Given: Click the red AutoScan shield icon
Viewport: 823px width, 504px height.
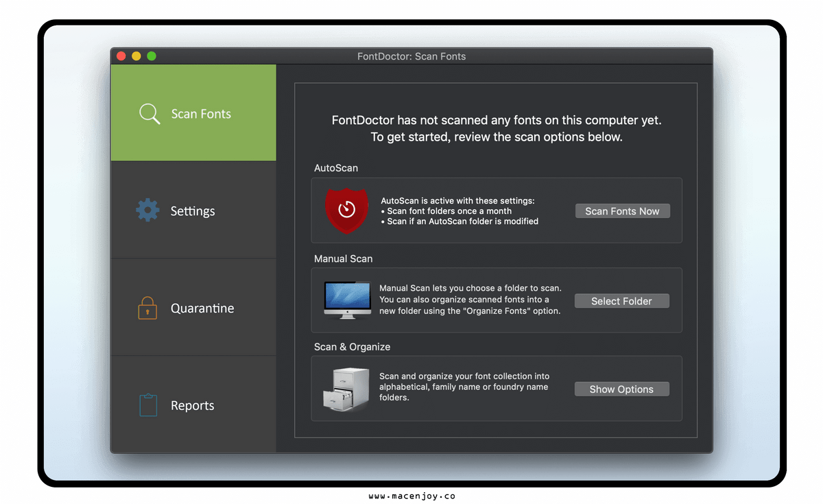Looking at the screenshot, I should point(346,210).
